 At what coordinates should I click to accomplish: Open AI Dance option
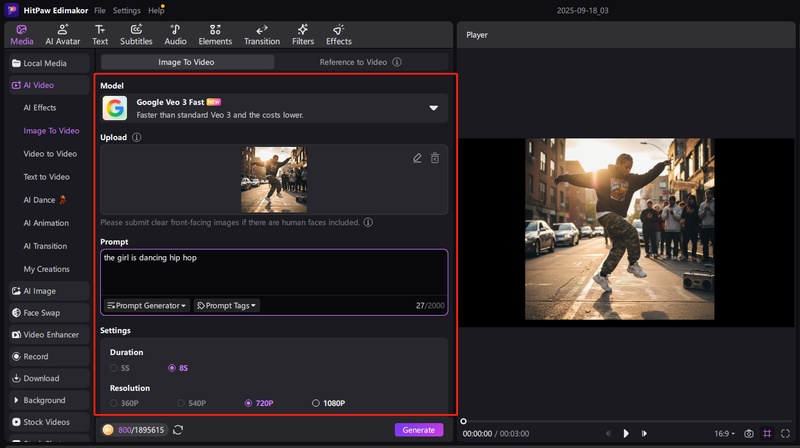tap(45, 200)
